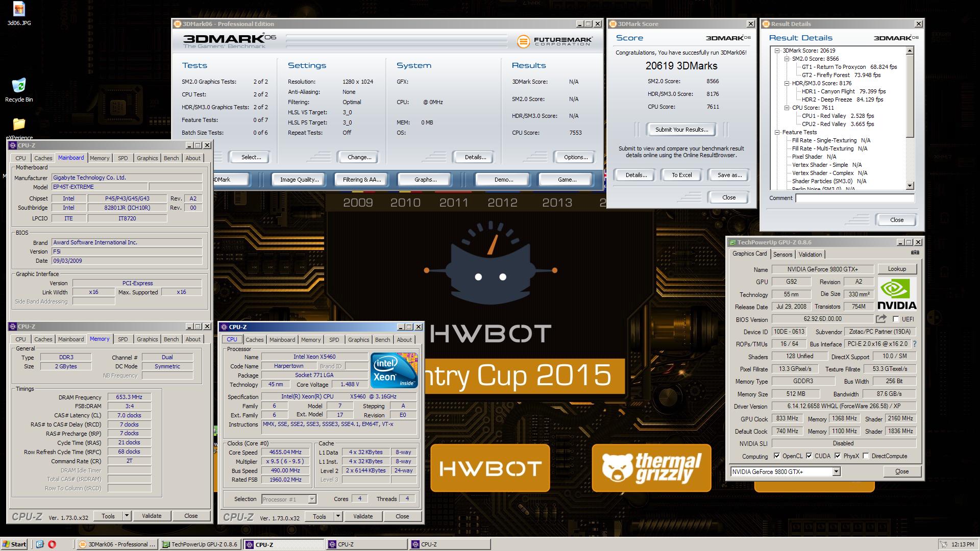Open the CPU-Z Memory window title icon

[x=13, y=327]
